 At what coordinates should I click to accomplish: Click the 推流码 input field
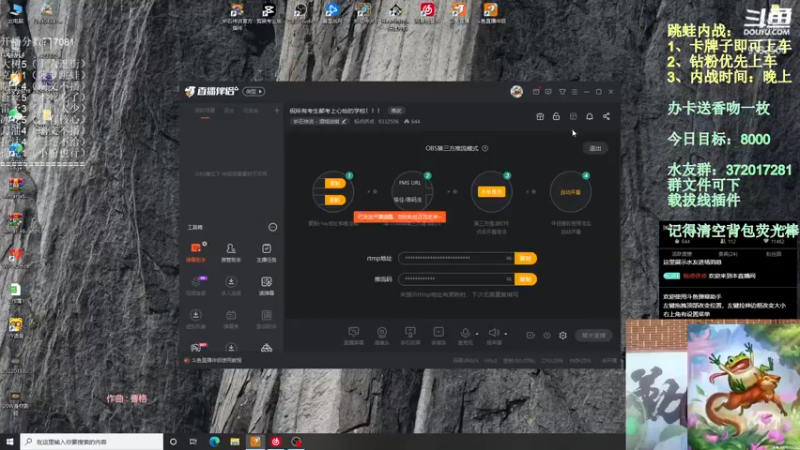tap(456, 279)
